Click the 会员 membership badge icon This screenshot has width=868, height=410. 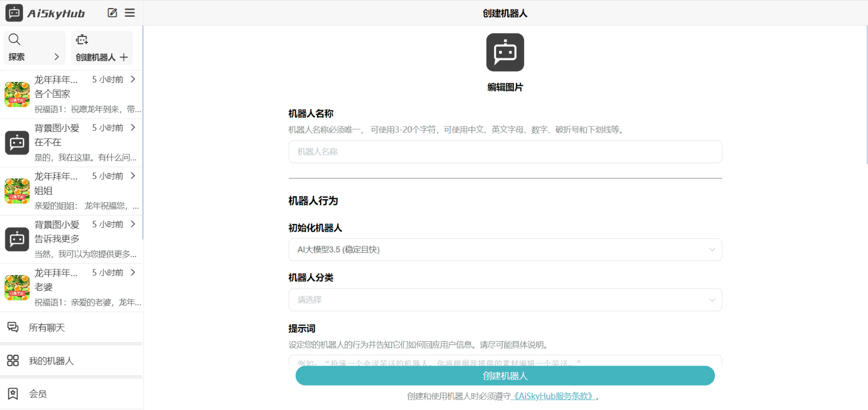click(13, 394)
